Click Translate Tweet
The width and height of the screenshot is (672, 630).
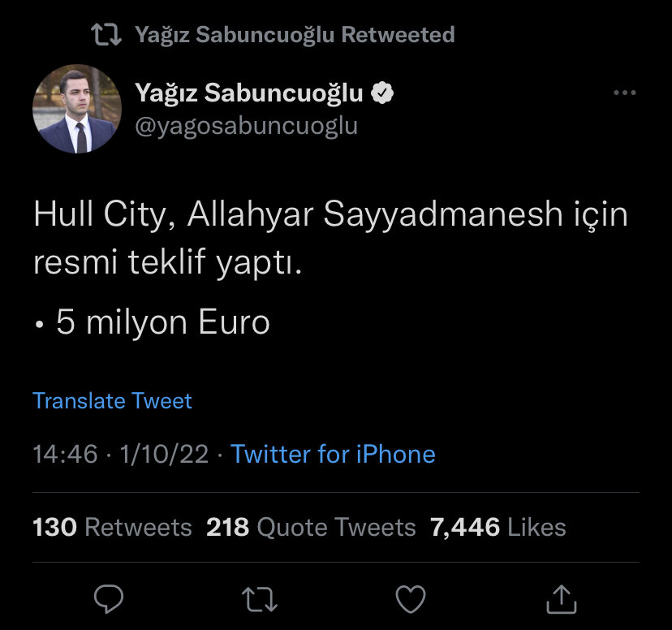tap(113, 401)
